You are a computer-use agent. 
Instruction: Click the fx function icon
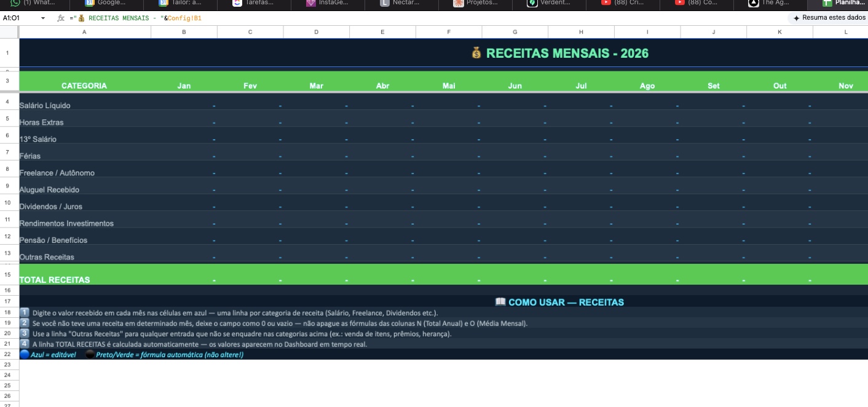pyautogui.click(x=61, y=18)
